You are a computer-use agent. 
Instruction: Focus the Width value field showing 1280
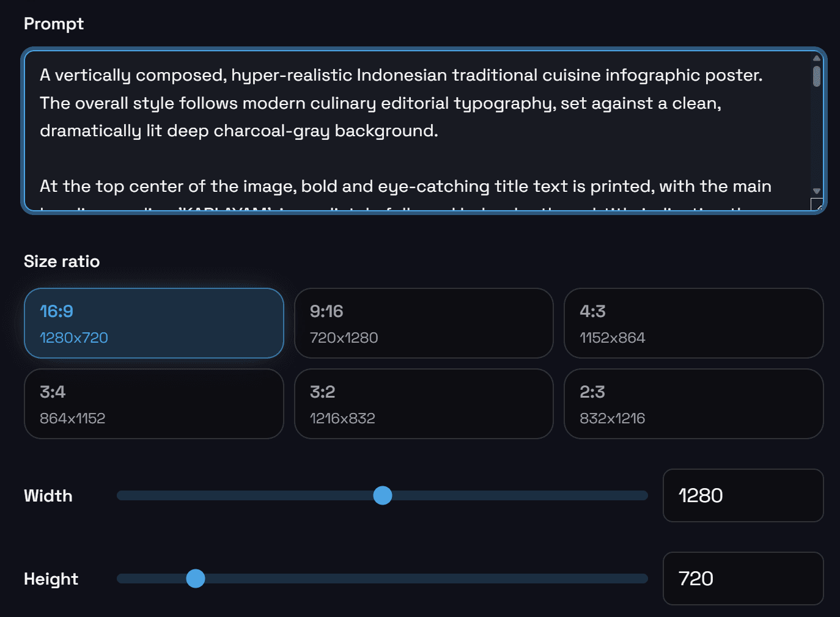coord(743,495)
